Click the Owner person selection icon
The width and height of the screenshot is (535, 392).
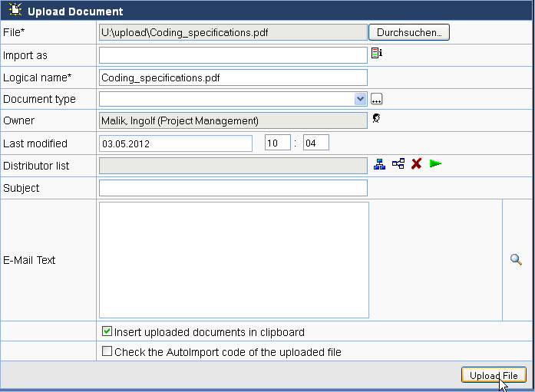(376, 119)
